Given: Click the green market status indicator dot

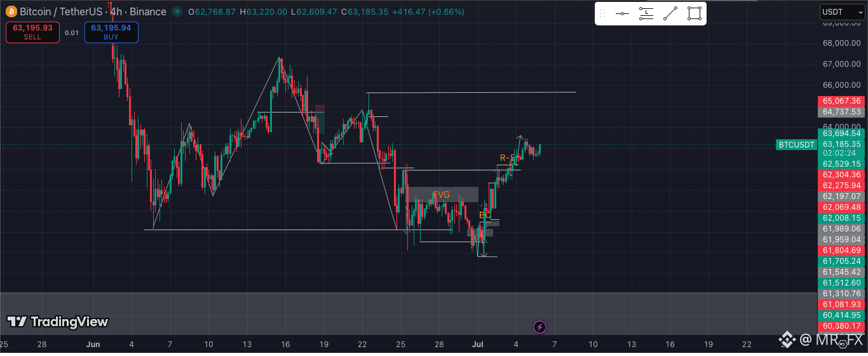Looking at the screenshot, I should tap(177, 11).
